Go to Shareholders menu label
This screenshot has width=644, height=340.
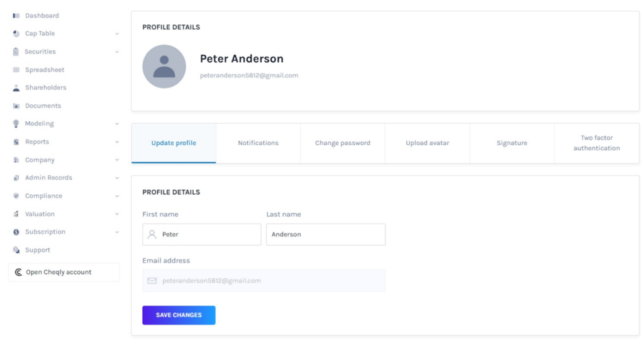point(45,88)
